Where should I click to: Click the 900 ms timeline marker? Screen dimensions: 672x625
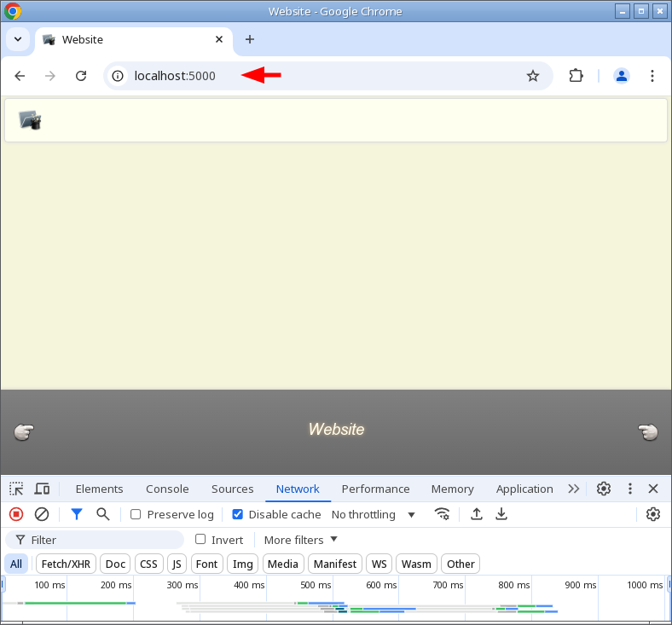click(x=580, y=585)
